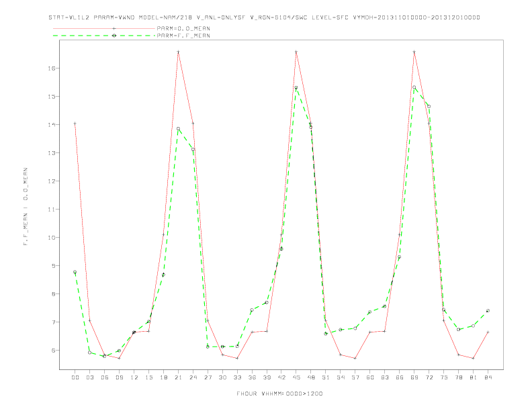Viewport: 532px width, 411px height.
Task: Click x-axis tick label 45
Action: click(x=296, y=377)
